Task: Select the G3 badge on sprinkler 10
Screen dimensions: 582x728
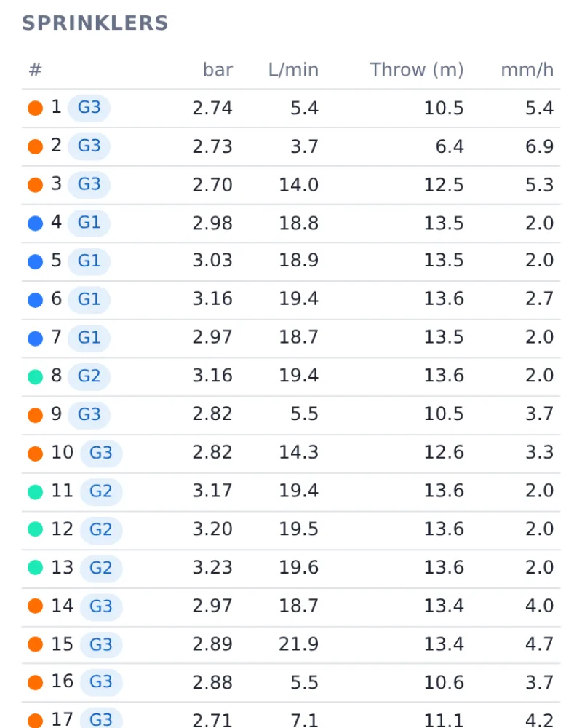Action: click(100, 453)
